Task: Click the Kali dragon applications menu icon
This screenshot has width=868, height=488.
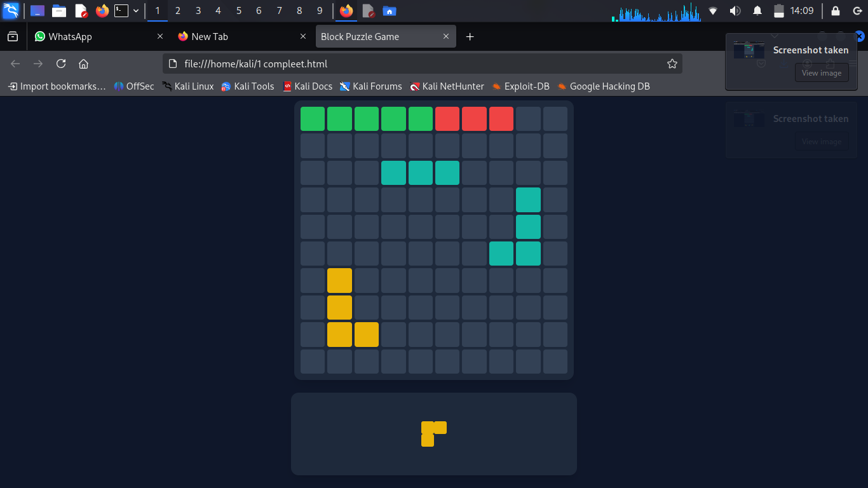Action: coord(11,11)
